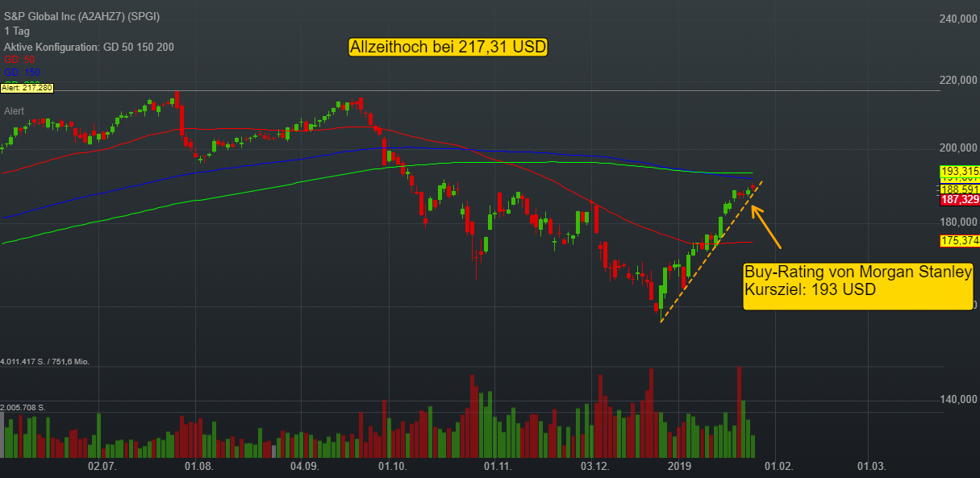The width and height of the screenshot is (980, 478).
Task: Click the '4.011.417 S. / 751,6 Mio.' volume label
Action: tap(44, 362)
